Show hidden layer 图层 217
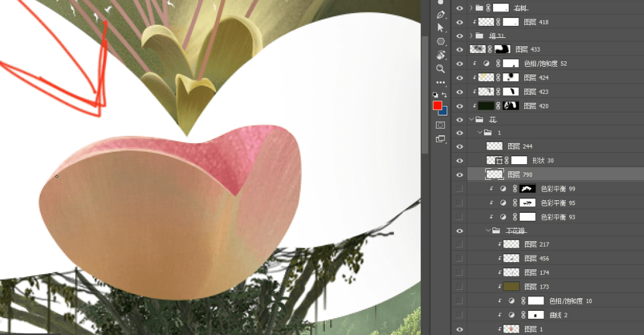The height and width of the screenshot is (335, 644). tap(459, 244)
